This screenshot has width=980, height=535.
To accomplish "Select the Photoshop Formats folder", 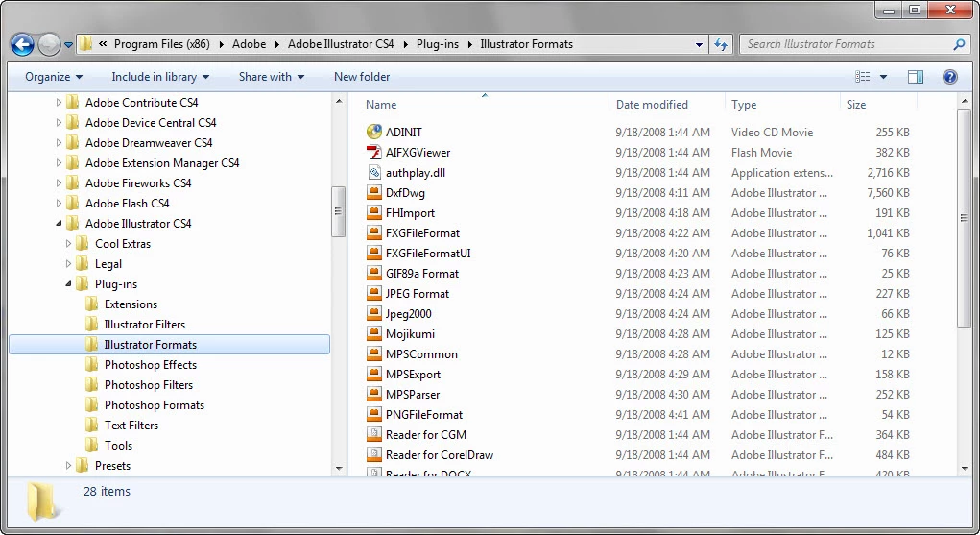I will coord(154,405).
